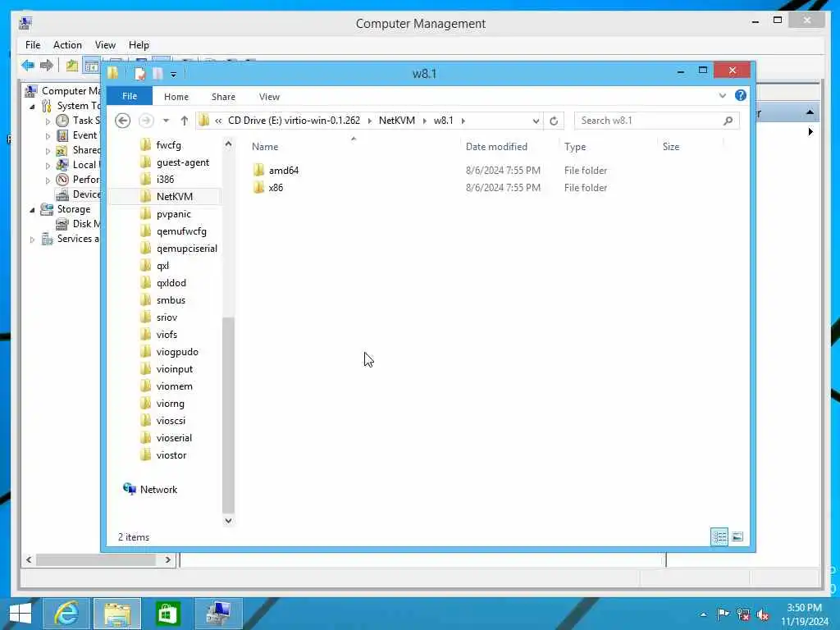The image size is (840, 630).
Task: Click the Up one level icon in Computer Management
Action: click(x=72, y=66)
